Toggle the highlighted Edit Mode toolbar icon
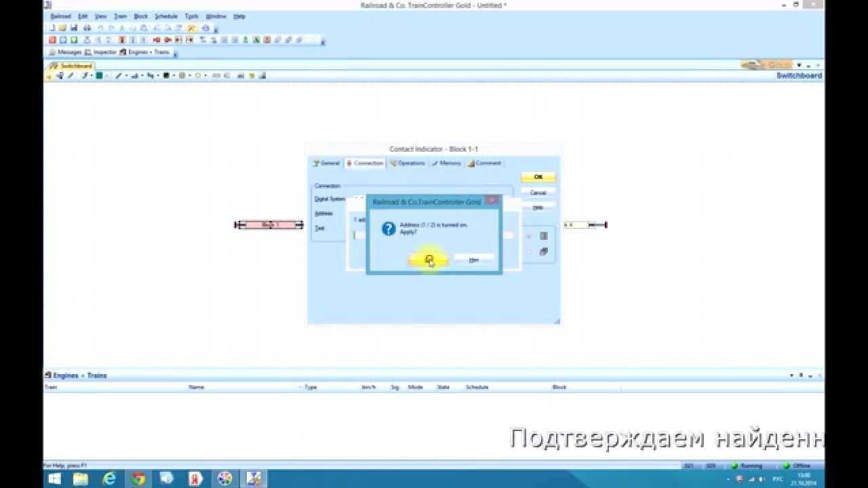The image size is (868, 488). 192,28
